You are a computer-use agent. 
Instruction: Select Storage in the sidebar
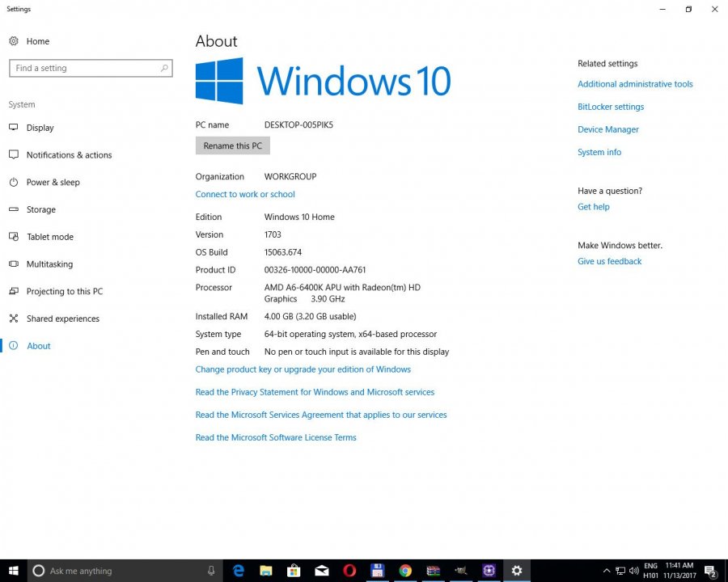(32, 210)
